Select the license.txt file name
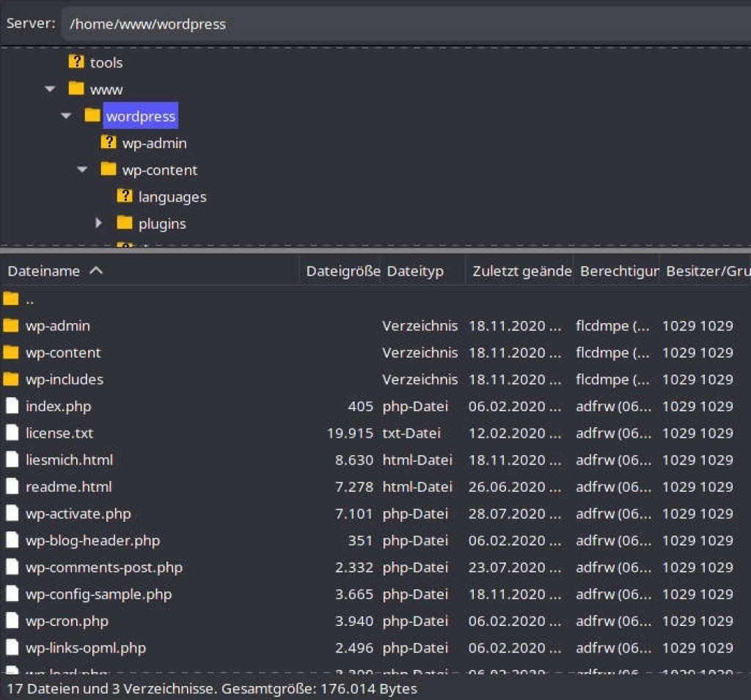 pyautogui.click(x=59, y=433)
